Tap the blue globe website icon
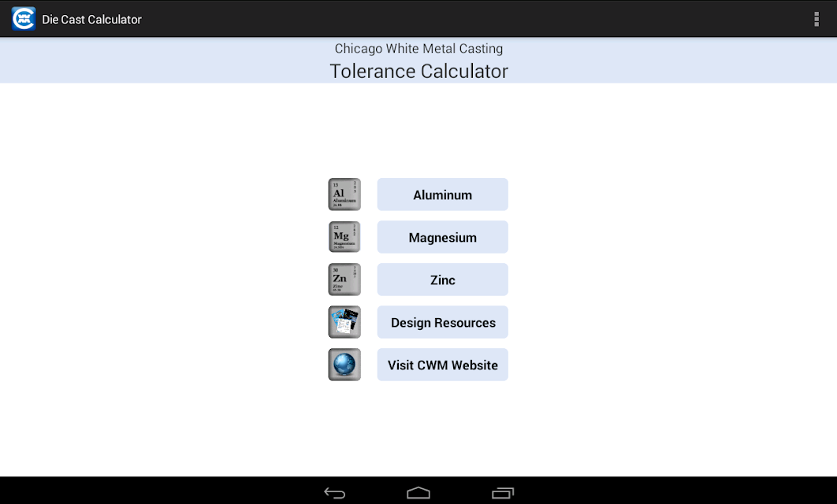 tap(344, 365)
